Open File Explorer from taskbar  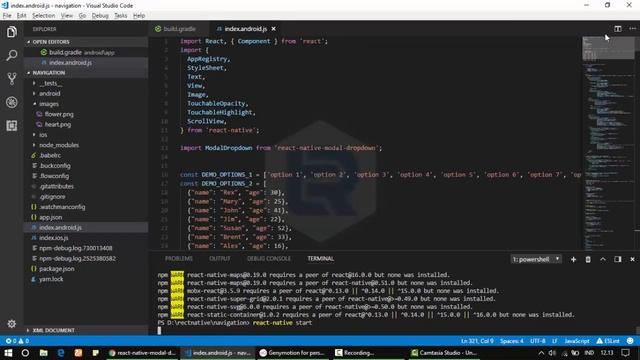(x=44, y=353)
